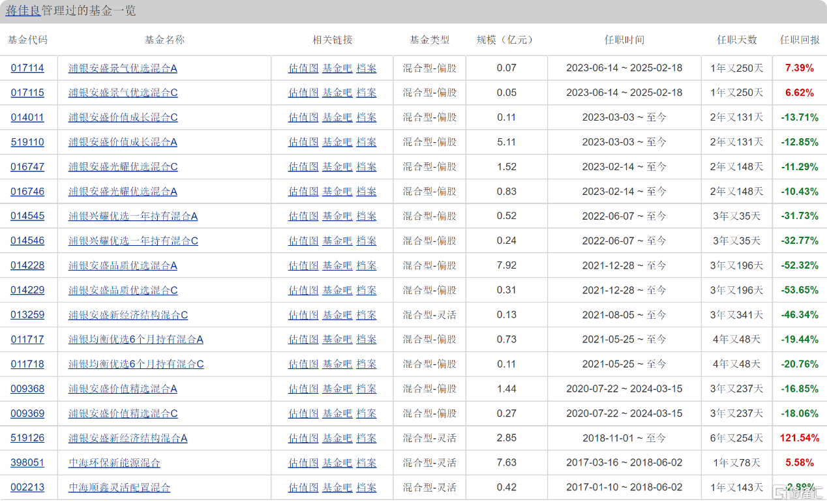827x504 pixels.
Task: Open 浦银均衡优选6个月持有混合C fund page
Action: [136, 364]
